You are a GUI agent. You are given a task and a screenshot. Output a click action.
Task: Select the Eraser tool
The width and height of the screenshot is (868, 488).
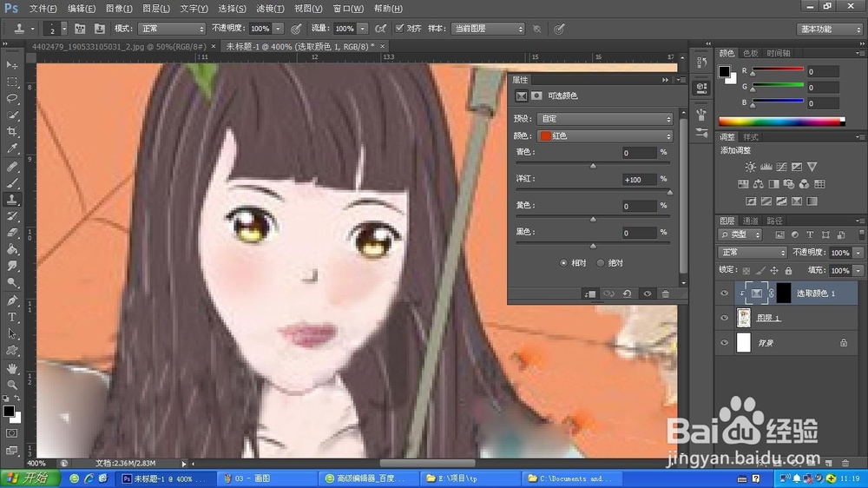click(x=11, y=233)
